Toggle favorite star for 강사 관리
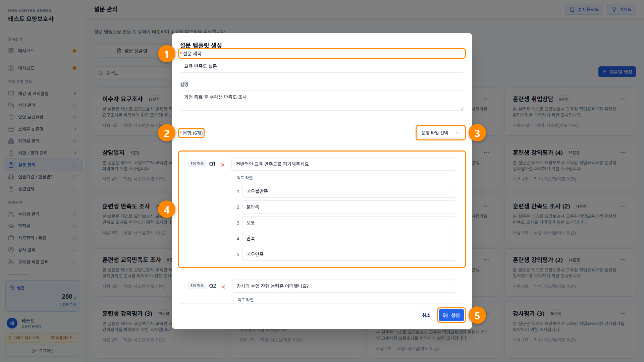644x362 pixels. (x=74, y=250)
